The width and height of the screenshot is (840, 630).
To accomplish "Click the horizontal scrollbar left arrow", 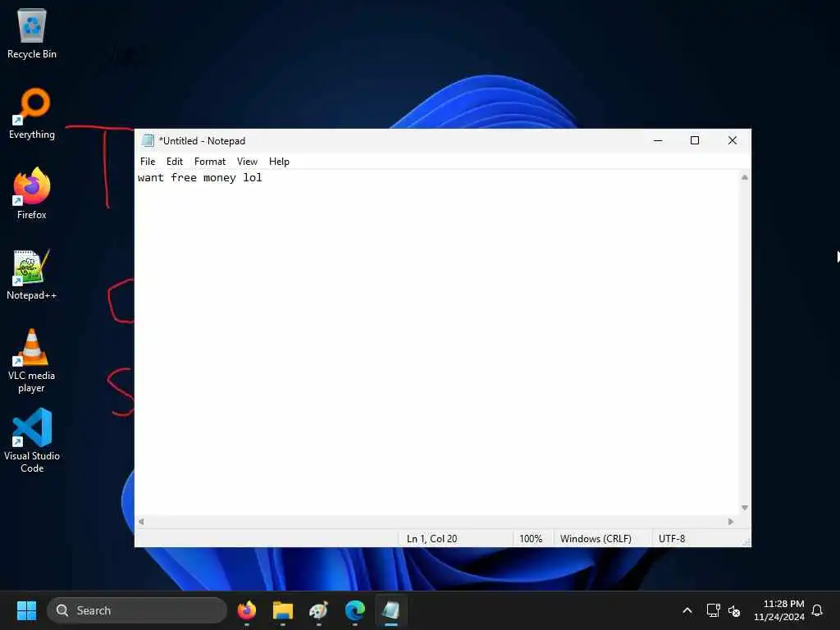I will coord(141,521).
